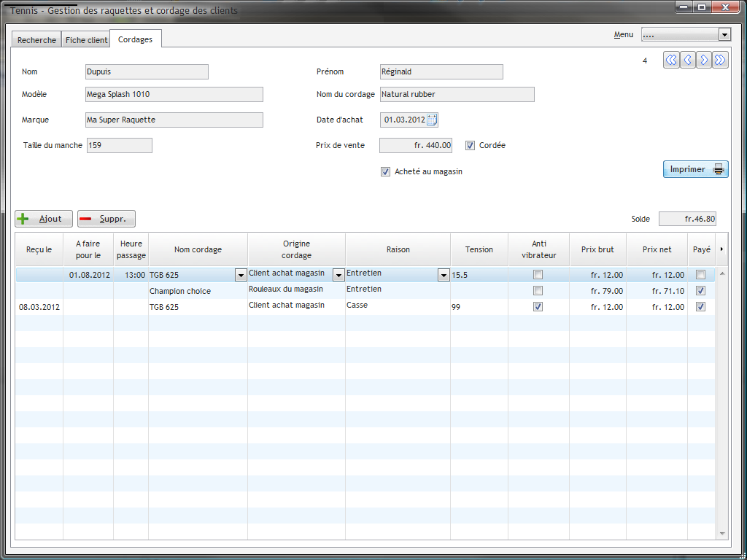This screenshot has width=747, height=560.
Task: Maximize the Tennis application window
Action: click(x=703, y=7)
